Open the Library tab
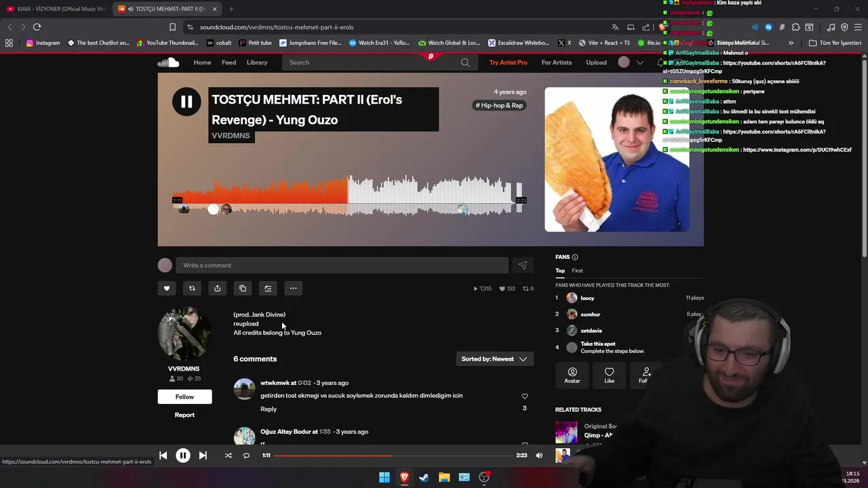 tap(257, 62)
